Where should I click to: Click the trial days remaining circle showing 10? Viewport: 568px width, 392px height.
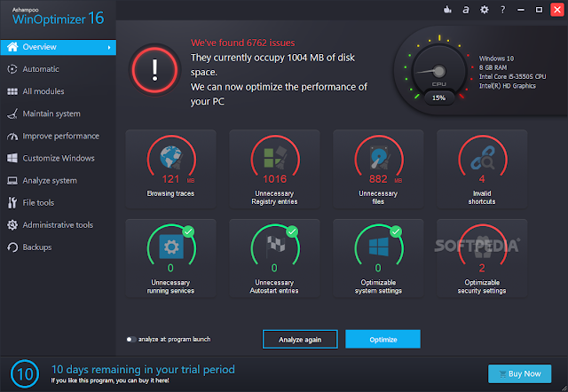(25, 374)
